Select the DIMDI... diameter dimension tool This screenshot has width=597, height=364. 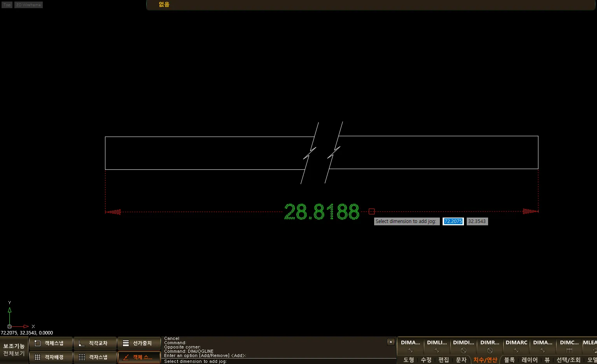(463, 346)
